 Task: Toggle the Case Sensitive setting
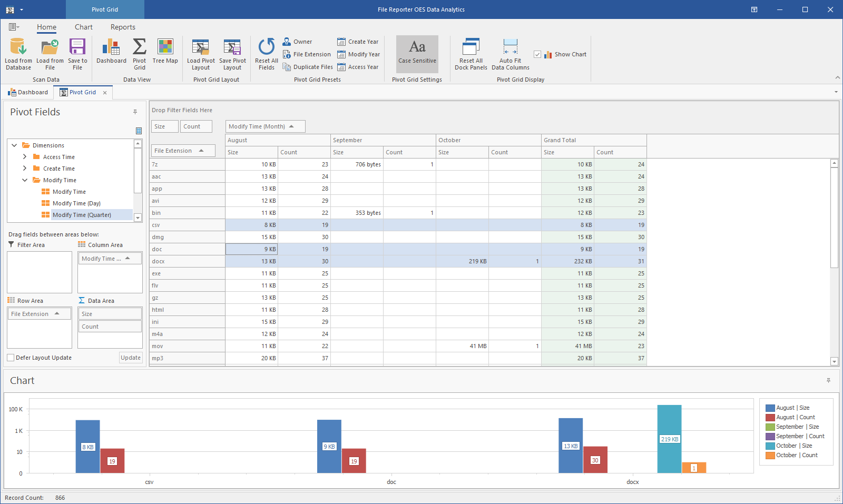click(417, 53)
